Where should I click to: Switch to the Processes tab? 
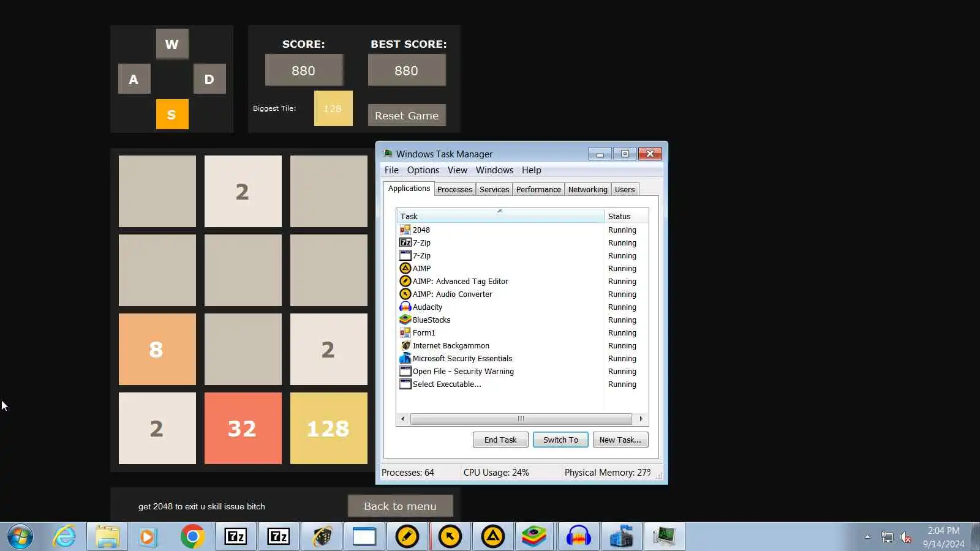[454, 190]
